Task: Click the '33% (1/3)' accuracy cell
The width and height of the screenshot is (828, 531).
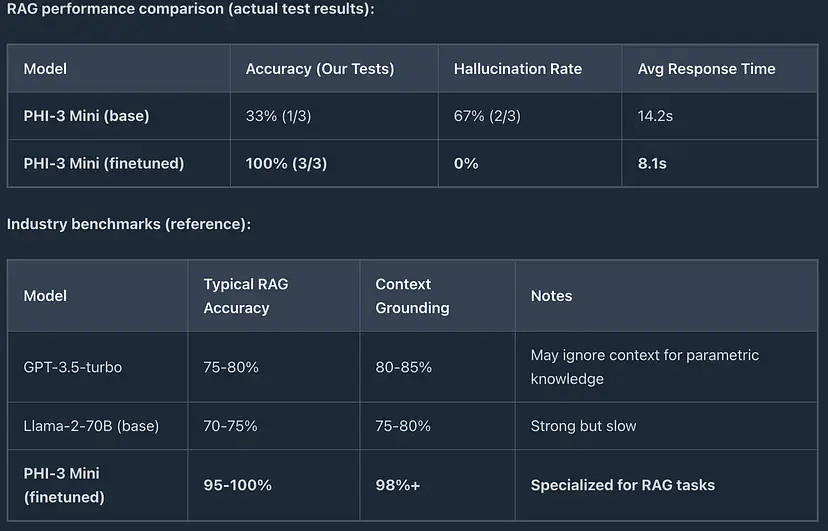Action: 278,116
